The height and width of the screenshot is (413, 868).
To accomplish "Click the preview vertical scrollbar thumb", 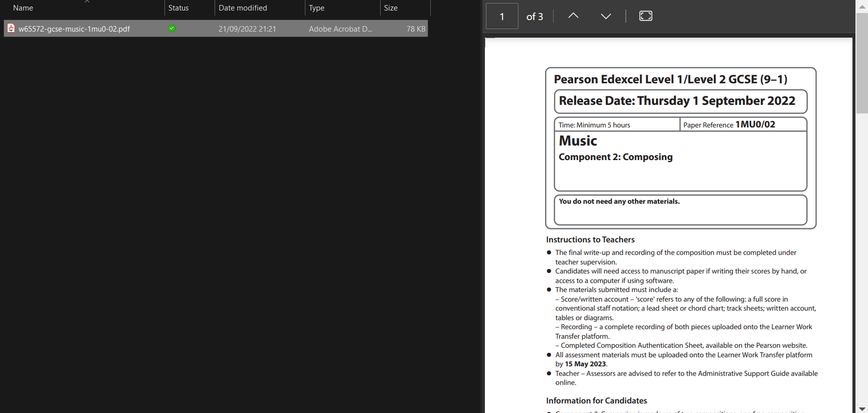I will [862, 63].
